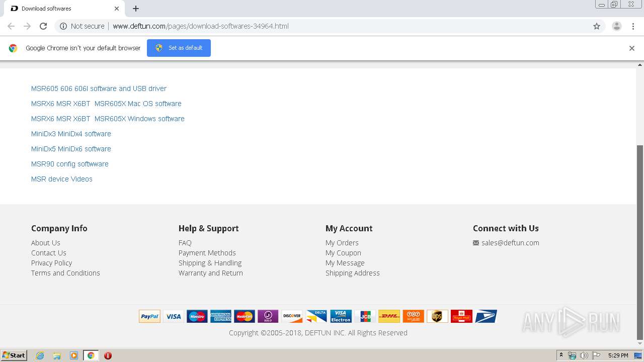Open the Windows Start menu
Screen dimensions: 644x362
coord(14,355)
